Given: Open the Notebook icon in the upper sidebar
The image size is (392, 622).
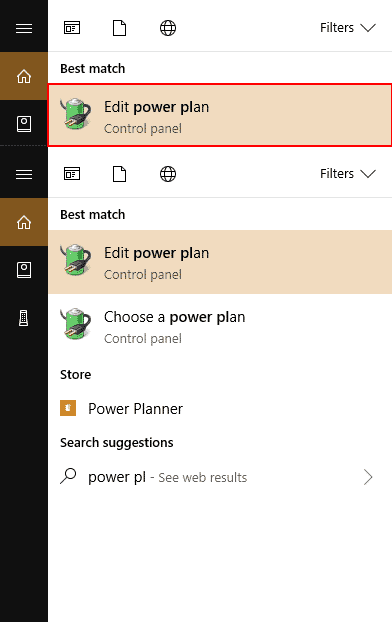Looking at the screenshot, I should tap(24, 124).
